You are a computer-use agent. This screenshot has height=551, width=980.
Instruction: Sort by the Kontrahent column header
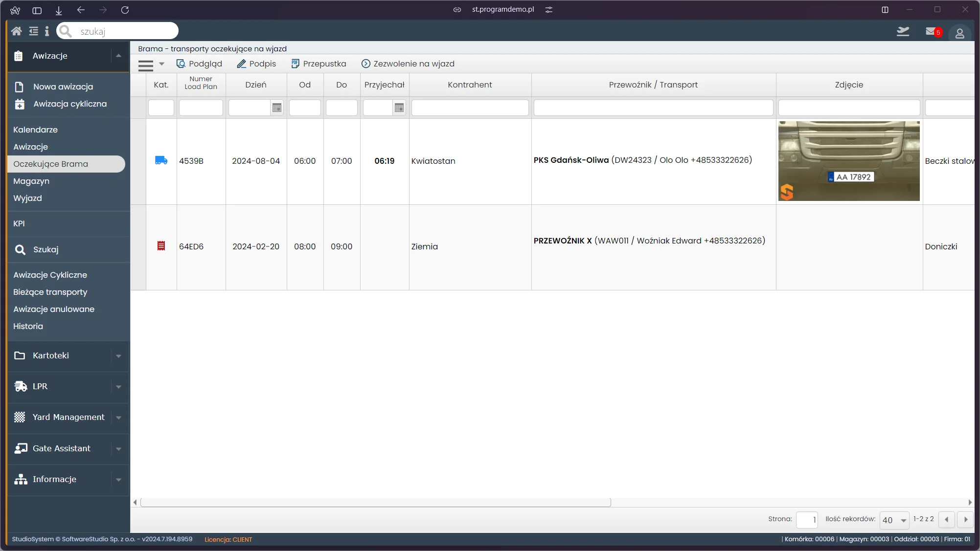(470, 85)
